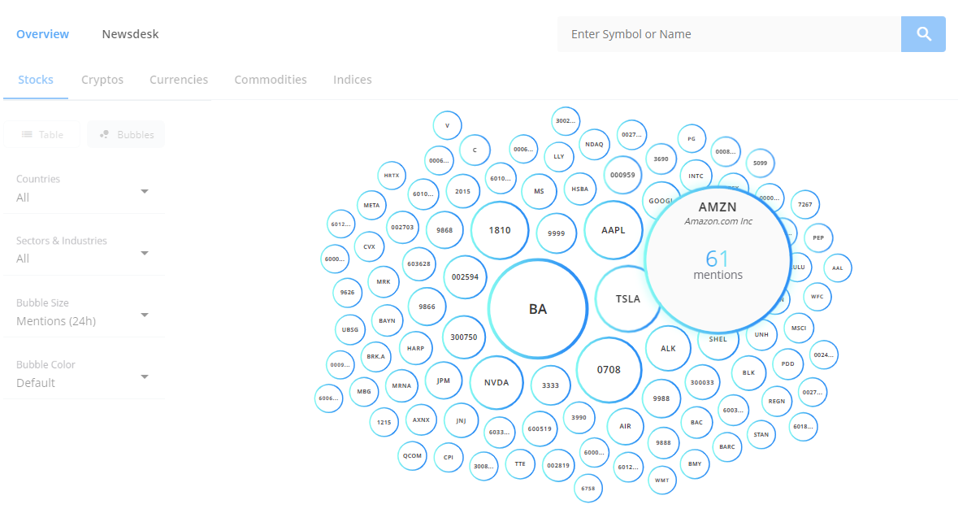Expand the Countries dropdown
Viewport: 980px width, 522px height.
[x=83, y=191]
